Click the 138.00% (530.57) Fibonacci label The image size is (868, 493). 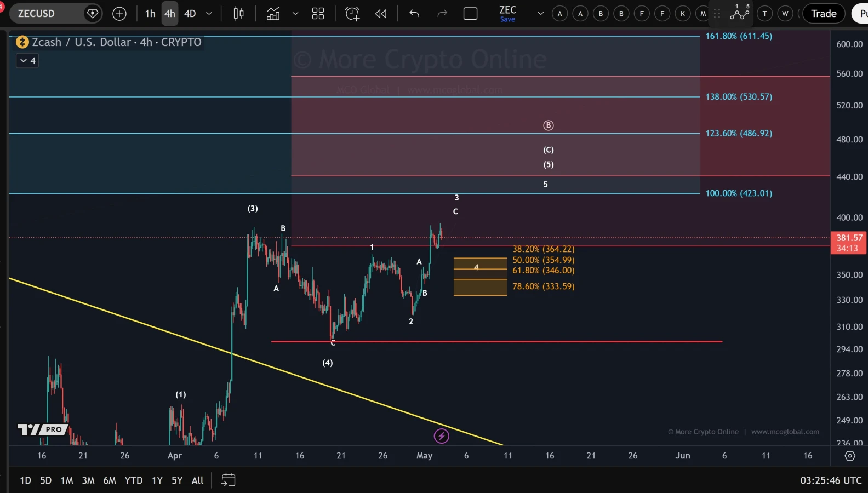[x=739, y=97]
